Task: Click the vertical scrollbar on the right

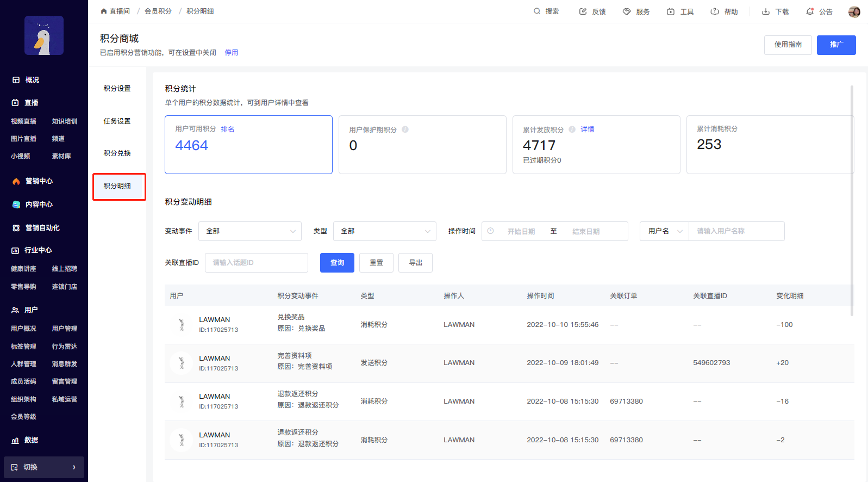Action: (x=852, y=200)
